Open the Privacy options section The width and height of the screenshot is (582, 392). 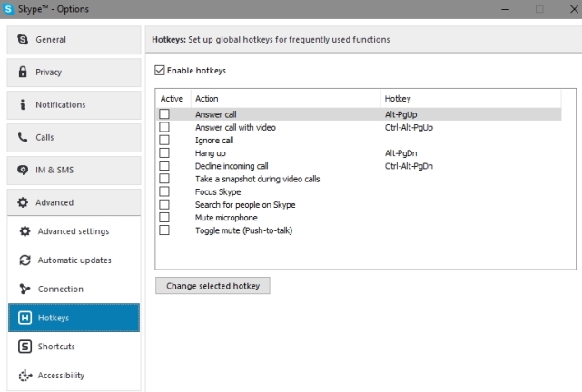[x=74, y=73]
